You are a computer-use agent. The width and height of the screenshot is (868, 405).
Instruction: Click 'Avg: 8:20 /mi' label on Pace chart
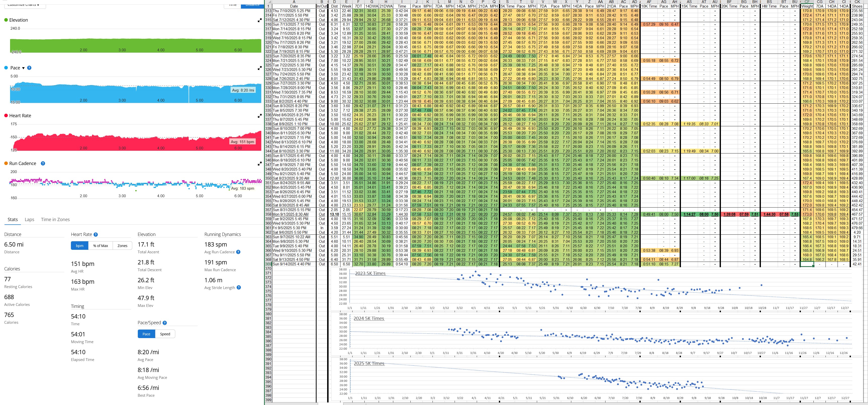(x=243, y=90)
